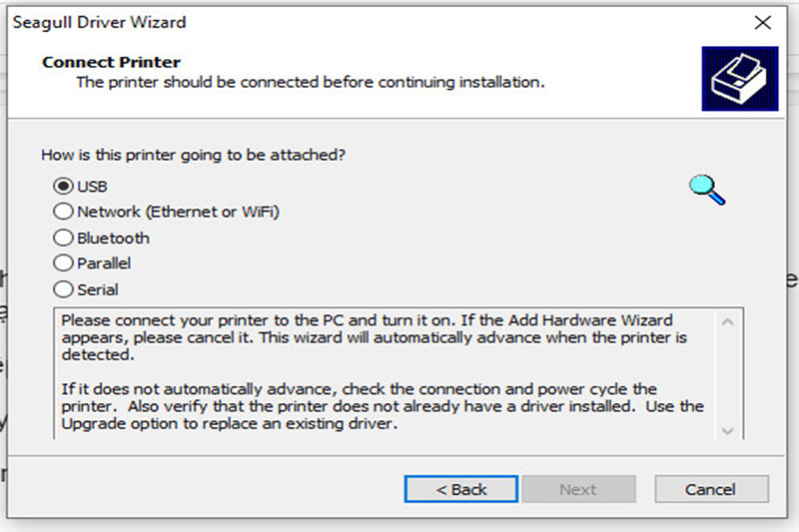
Task: Choose Network (Ethernet or WiFi) option
Action: (166, 212)
